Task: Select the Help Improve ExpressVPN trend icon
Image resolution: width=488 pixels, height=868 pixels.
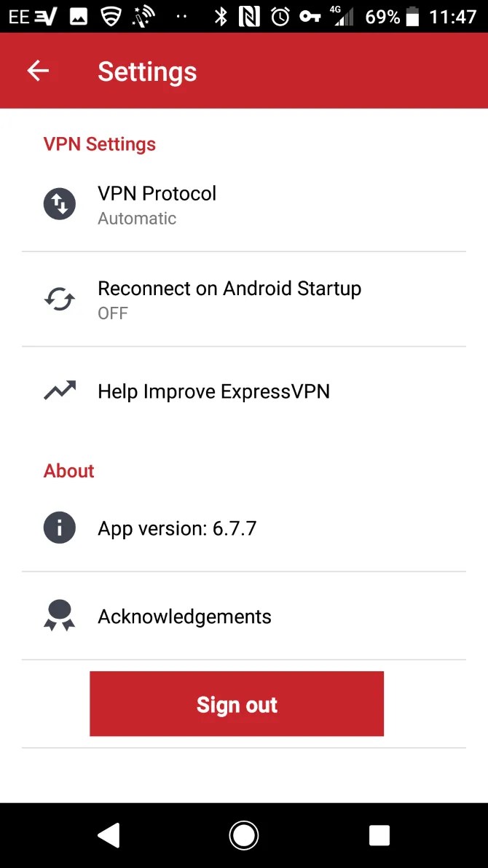Action: point(59,388)
